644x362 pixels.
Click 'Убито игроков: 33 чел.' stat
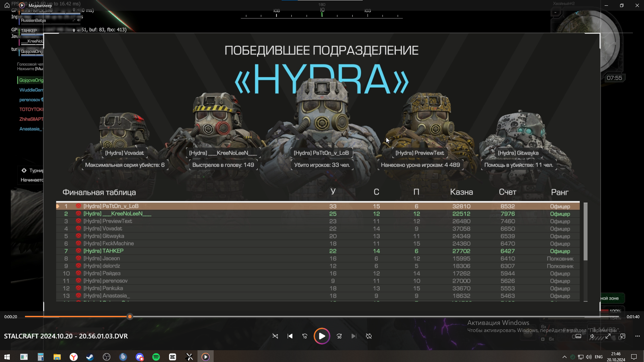tap(322, 165)
